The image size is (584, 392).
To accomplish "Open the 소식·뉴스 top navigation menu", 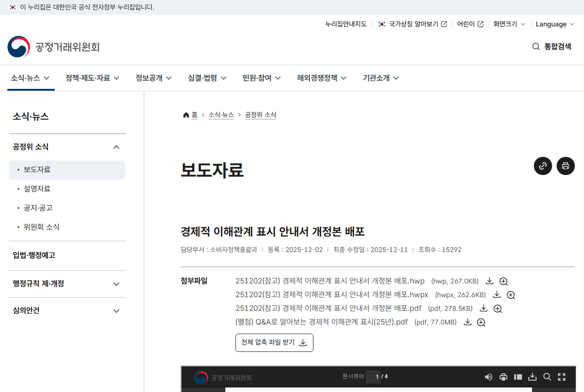I will click(31, 78).
